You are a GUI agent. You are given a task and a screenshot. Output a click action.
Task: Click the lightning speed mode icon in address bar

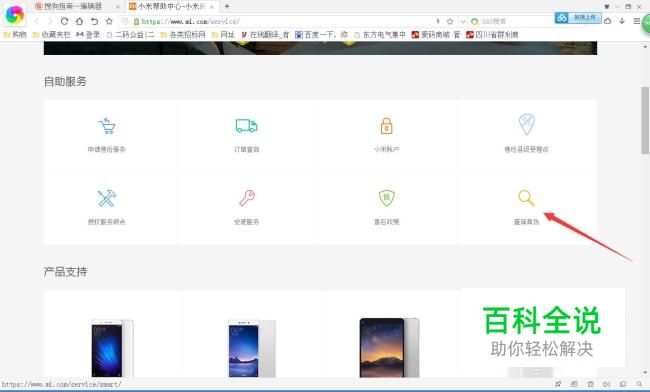click(x=438, y=21)
